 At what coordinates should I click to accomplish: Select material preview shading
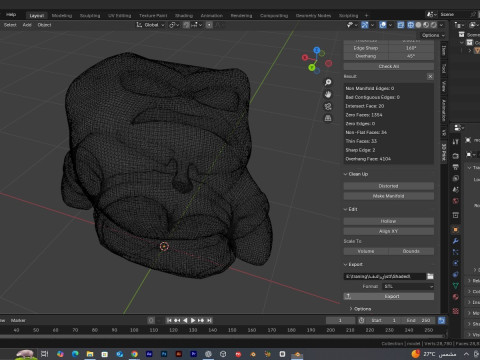pyautogui.click(x=426, y=25)
